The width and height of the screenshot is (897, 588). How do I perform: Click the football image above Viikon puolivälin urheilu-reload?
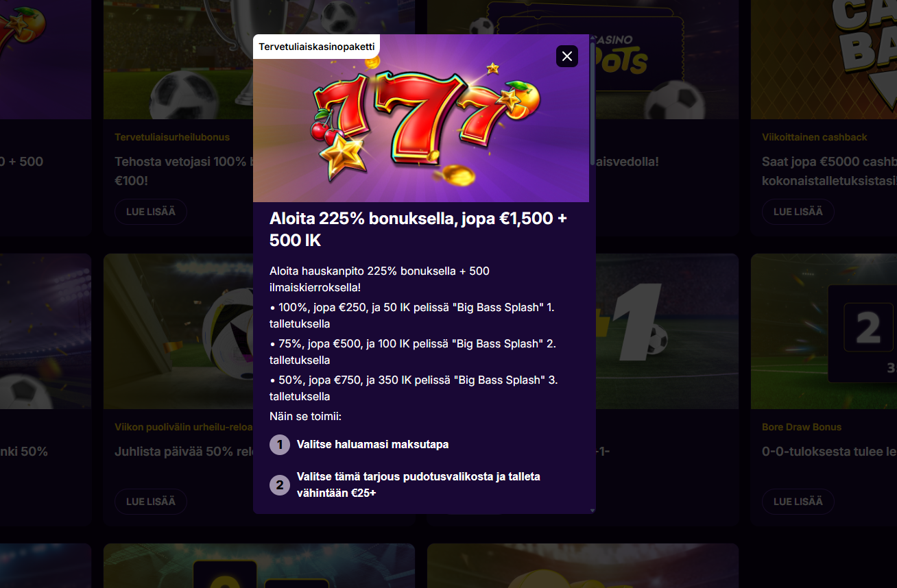(x=178, y=332)
